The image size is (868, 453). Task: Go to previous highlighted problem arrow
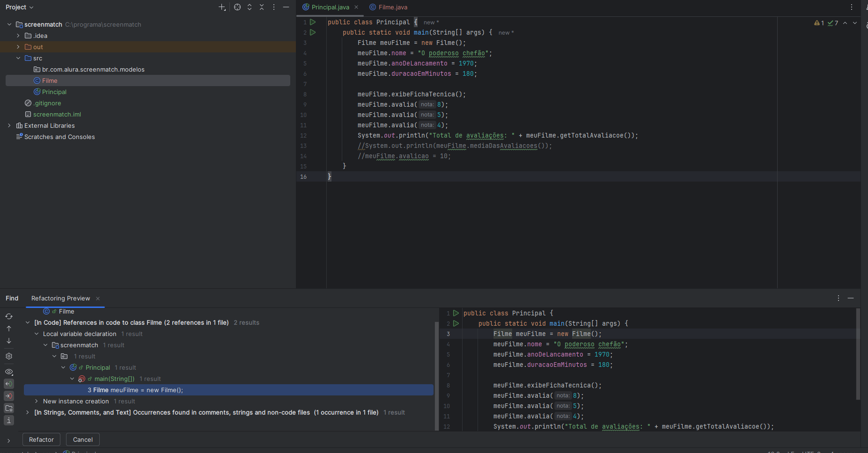click(845, 23)
